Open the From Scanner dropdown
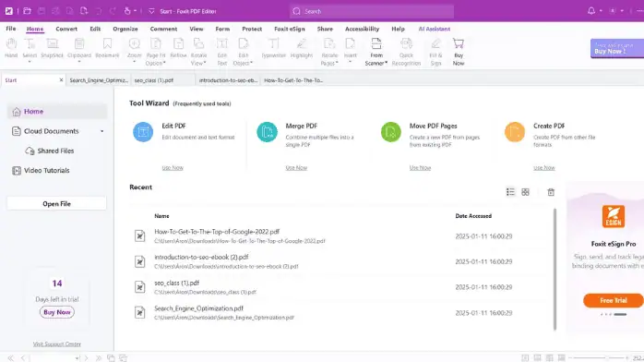 coord(386,64)
